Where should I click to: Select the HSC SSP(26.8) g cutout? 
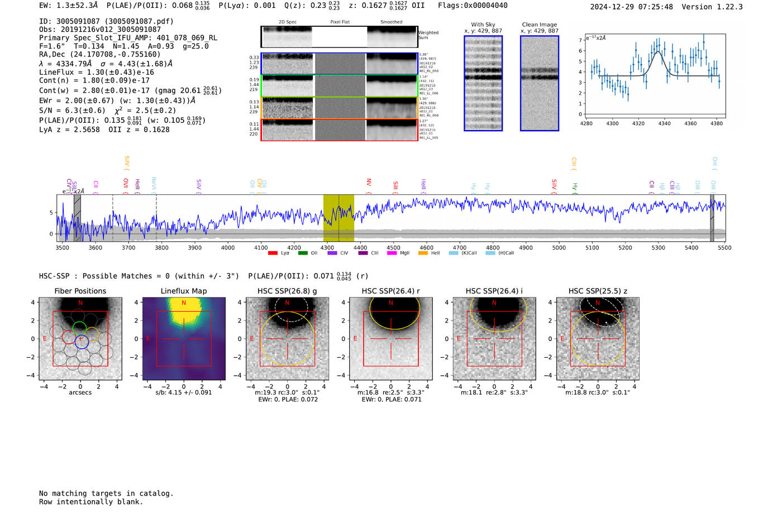287,338
